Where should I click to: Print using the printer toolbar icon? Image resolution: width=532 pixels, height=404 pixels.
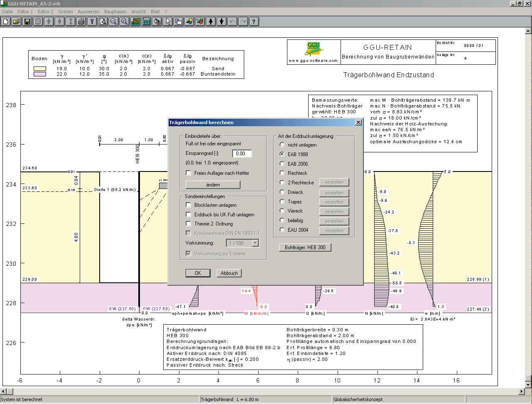pyautogui.click(x=81, y=22)
